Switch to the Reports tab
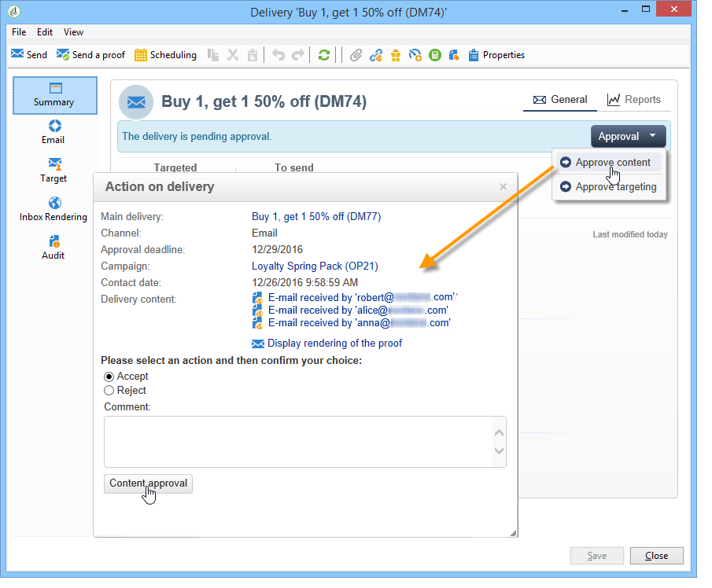 634,100
